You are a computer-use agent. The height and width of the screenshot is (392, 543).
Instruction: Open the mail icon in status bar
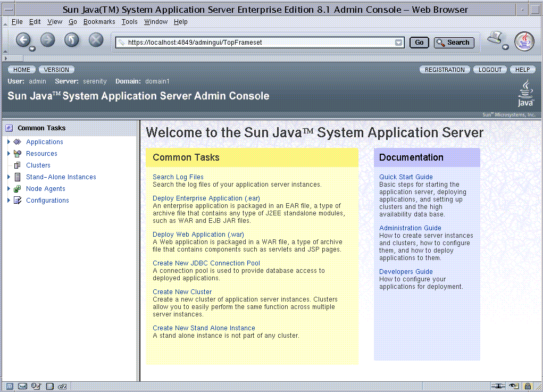click(x=22, y=386)
